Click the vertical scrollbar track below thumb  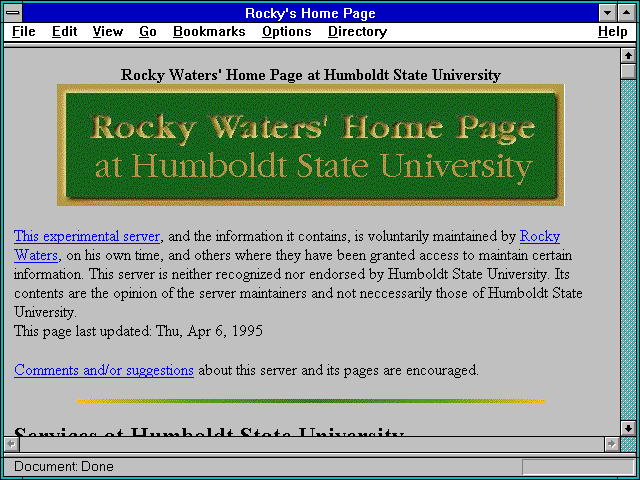tap(628, 250)
